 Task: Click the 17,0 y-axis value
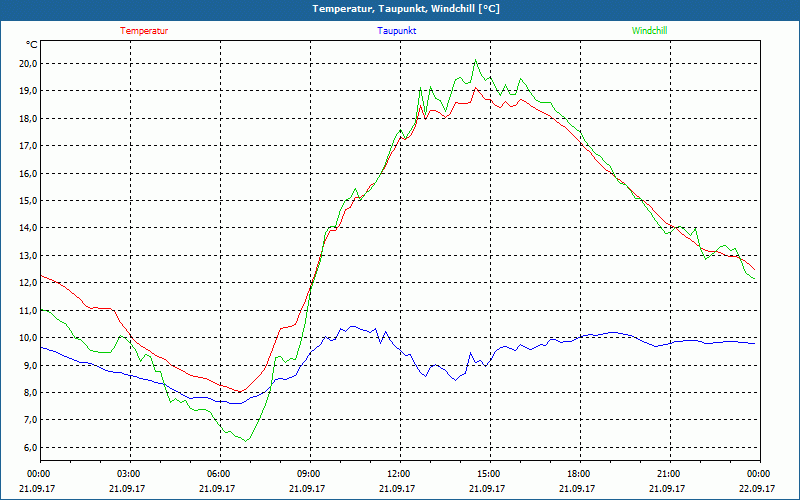[x=28, y=146]
